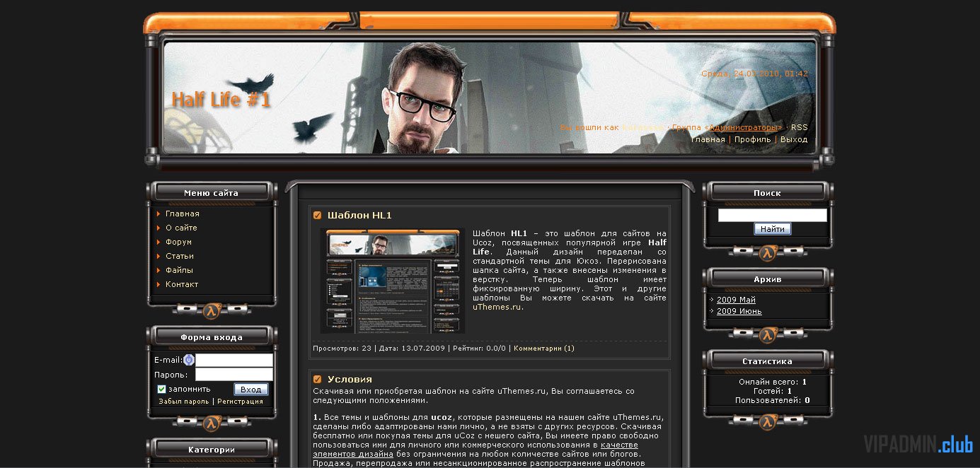Open Контакт in the site menu

182,284
